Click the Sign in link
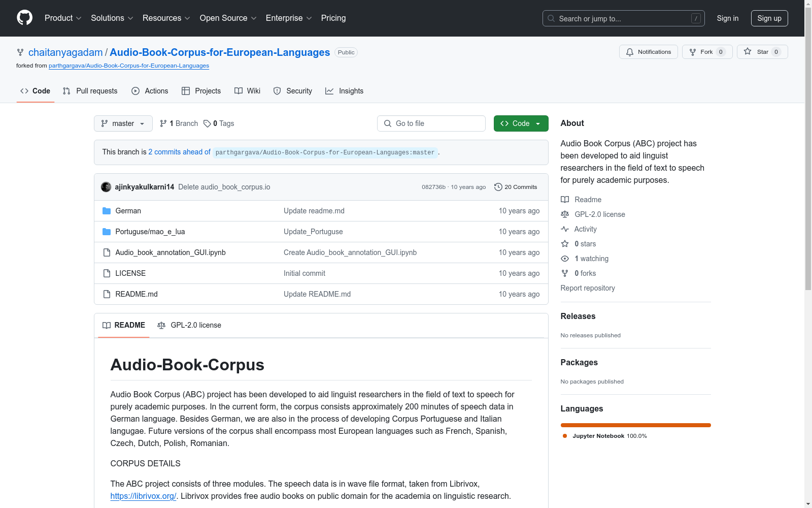Image resolution: width=812 pixels, height=508 pixels. coord(728,18)
